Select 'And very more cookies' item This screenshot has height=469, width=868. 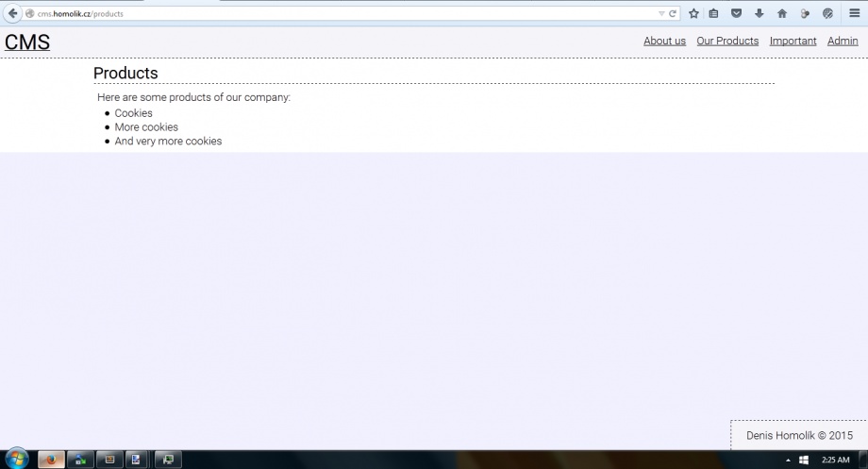click(168, 142)
